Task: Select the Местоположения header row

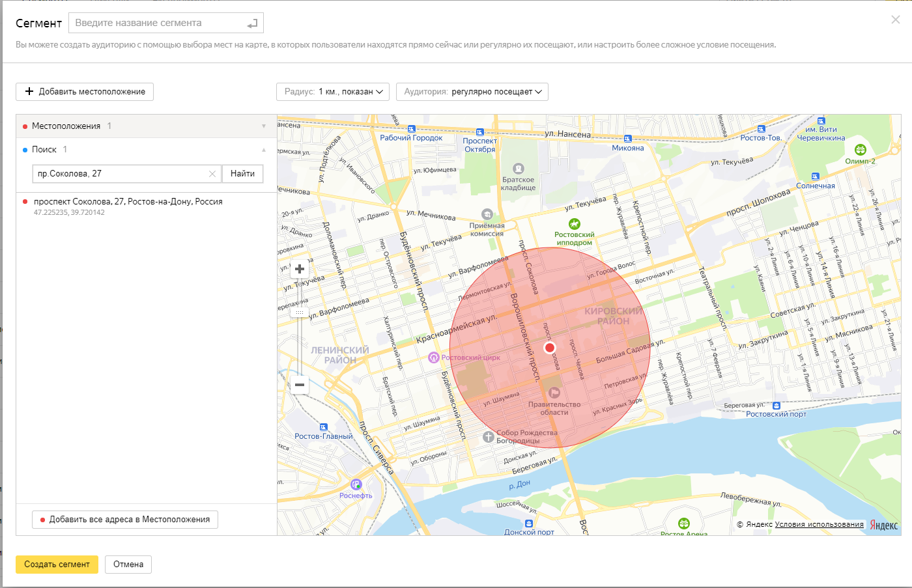Action: point(147,126)
